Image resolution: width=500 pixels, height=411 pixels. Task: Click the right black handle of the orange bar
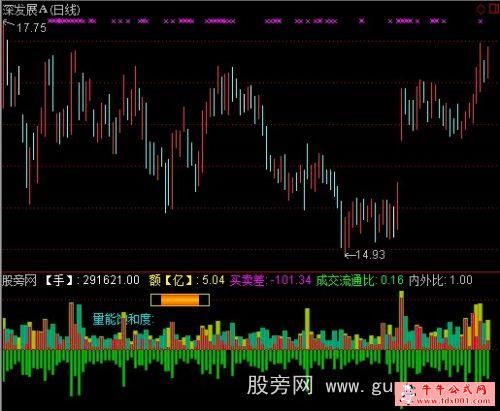[x=204, y=300]
